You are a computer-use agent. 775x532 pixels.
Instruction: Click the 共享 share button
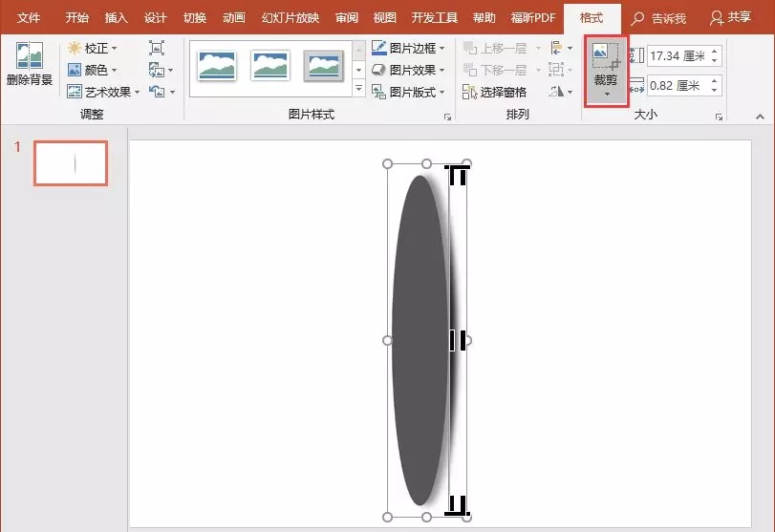click(730, 18)
